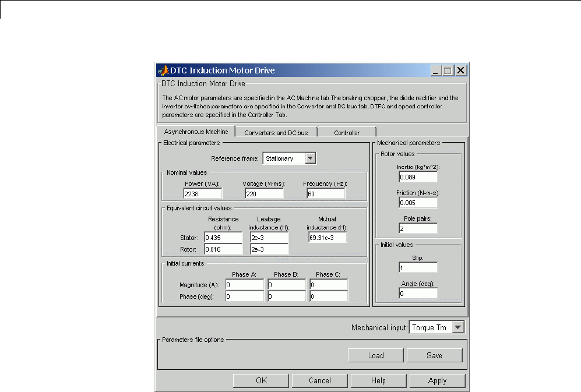Click the Angle (deg) field

[x=418, y=294]
